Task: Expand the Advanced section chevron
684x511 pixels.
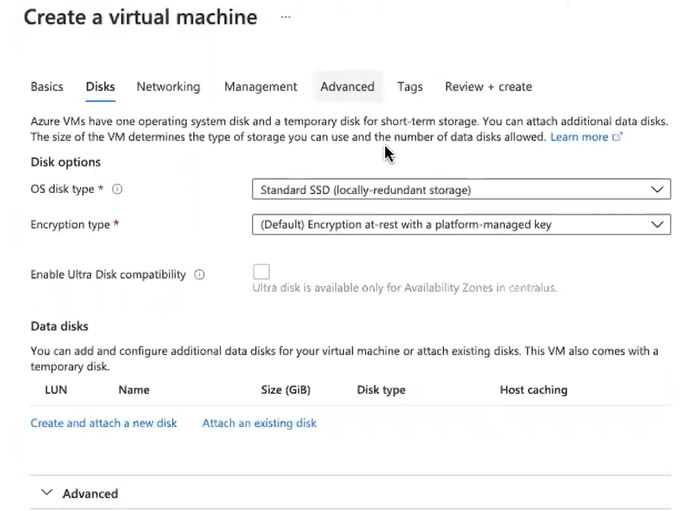Action: tap(46, 493)
